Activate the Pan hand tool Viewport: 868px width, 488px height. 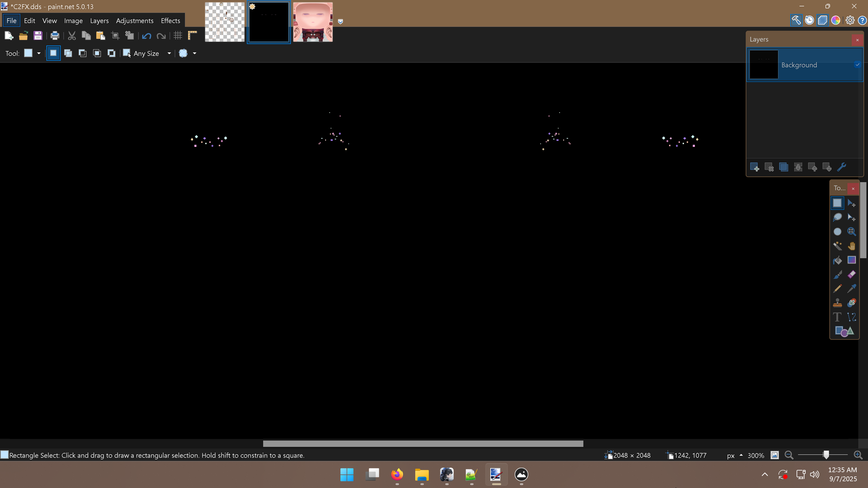pyautogui.click(x=852, y=246)
